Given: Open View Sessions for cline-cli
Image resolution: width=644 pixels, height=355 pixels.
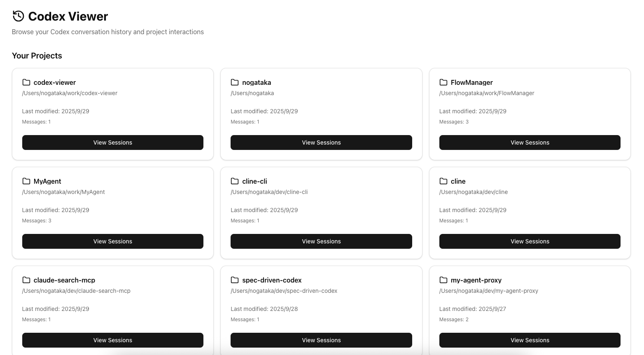Looking at the screenshot, I should coord(321,241).
